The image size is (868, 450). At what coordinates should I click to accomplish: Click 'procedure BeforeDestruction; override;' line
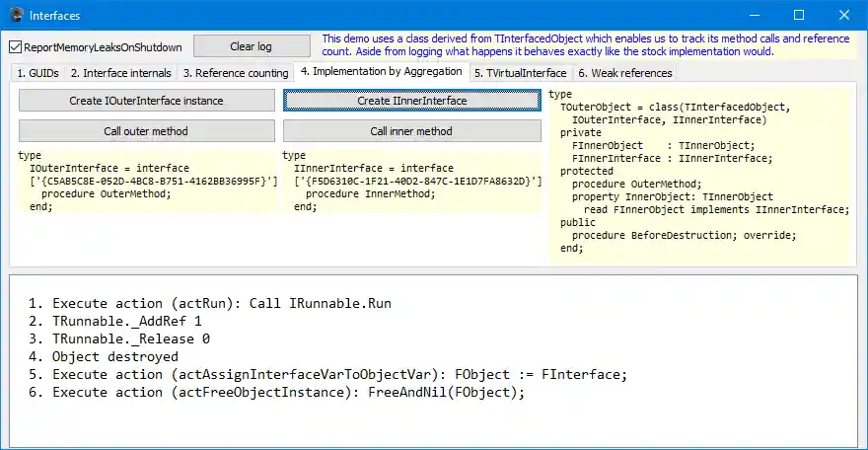point(684,235)
